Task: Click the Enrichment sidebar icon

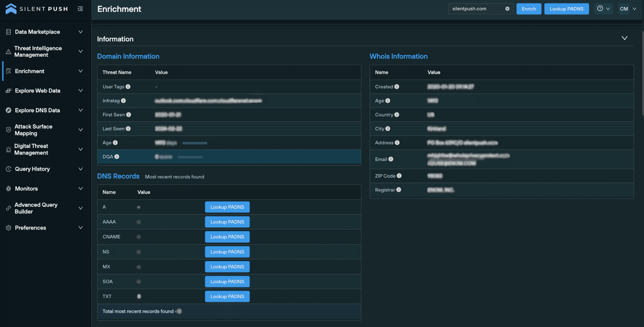Action: tap(8, 71)
